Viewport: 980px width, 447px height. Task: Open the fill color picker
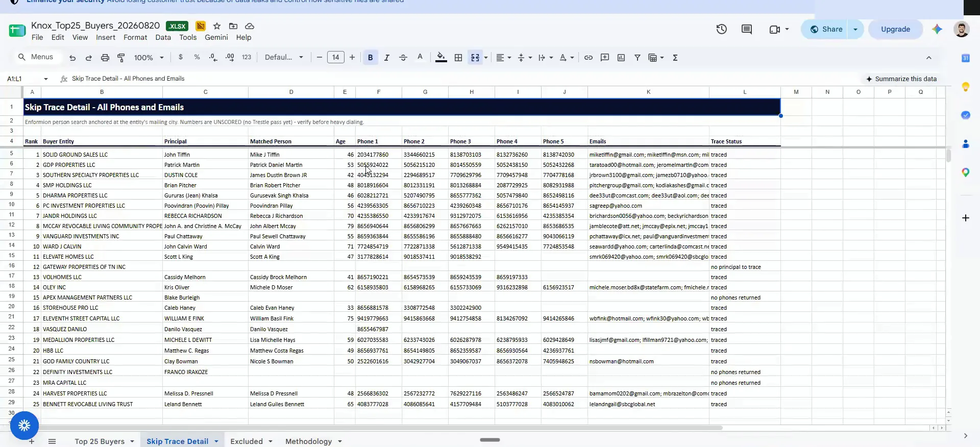[x=442, y=58]
